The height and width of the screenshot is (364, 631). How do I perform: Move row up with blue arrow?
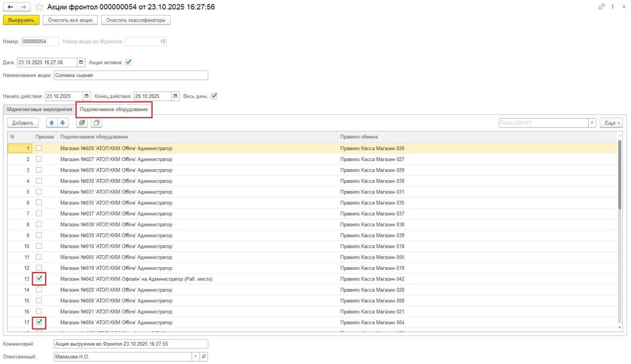pos(52,123)
